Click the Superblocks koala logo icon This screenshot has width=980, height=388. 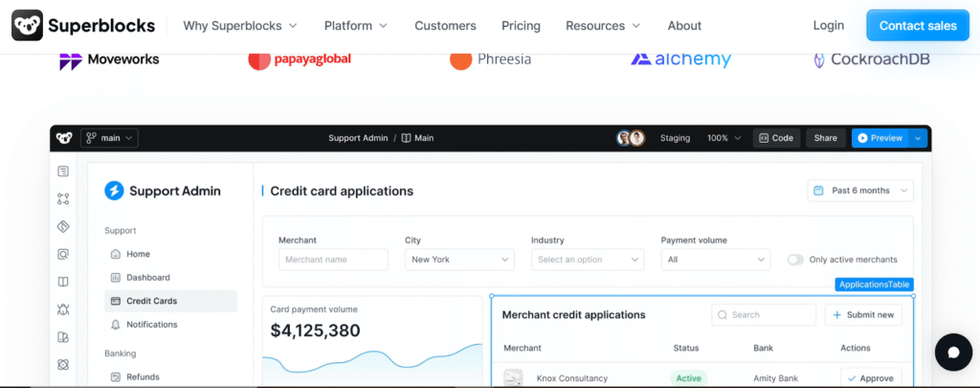pos(27,26)
